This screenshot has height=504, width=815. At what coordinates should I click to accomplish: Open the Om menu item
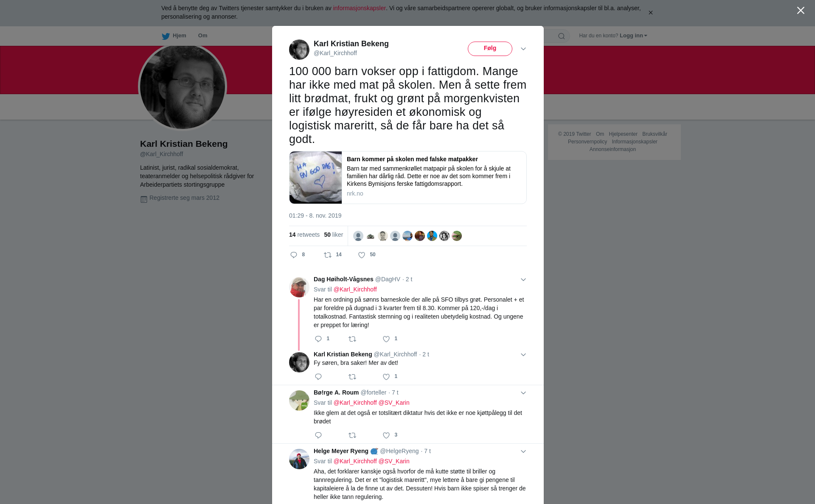click(202, 36)
